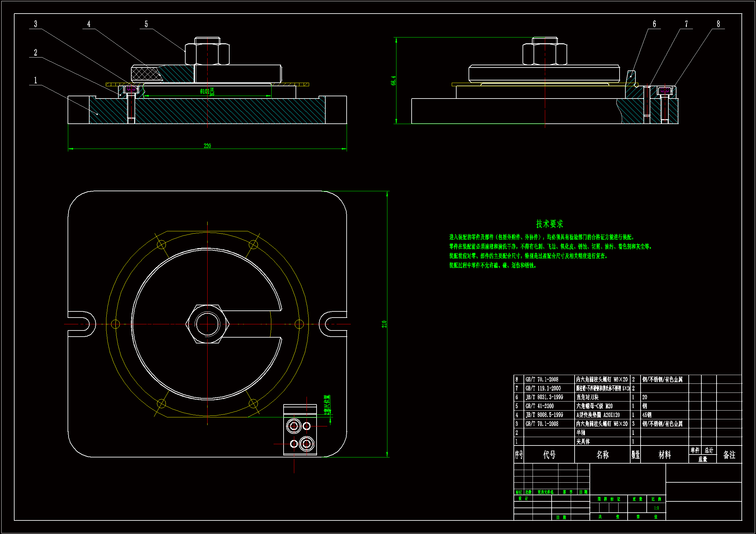Click part balloon number 1 label
Viewport: 756px width, 534px height.
[36, 80]
